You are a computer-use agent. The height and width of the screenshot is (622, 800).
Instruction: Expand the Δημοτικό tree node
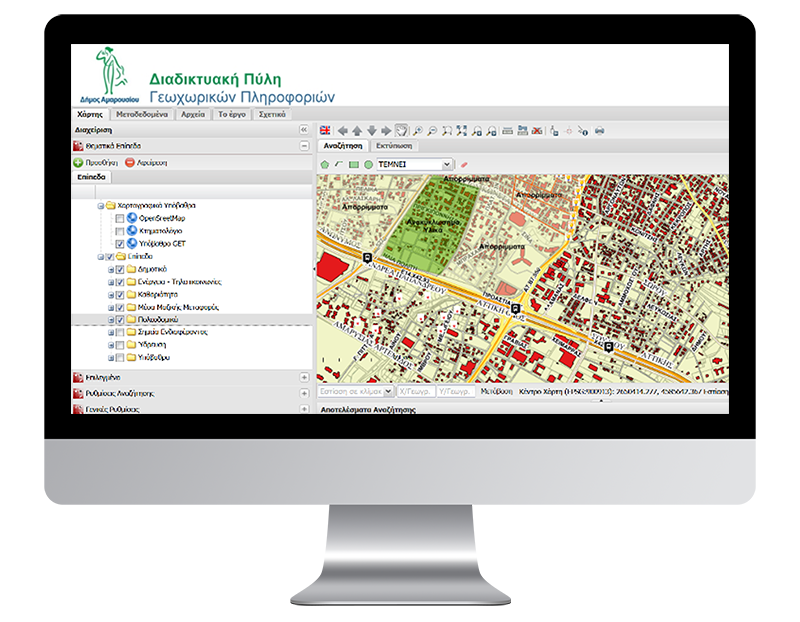coord(111,269)
